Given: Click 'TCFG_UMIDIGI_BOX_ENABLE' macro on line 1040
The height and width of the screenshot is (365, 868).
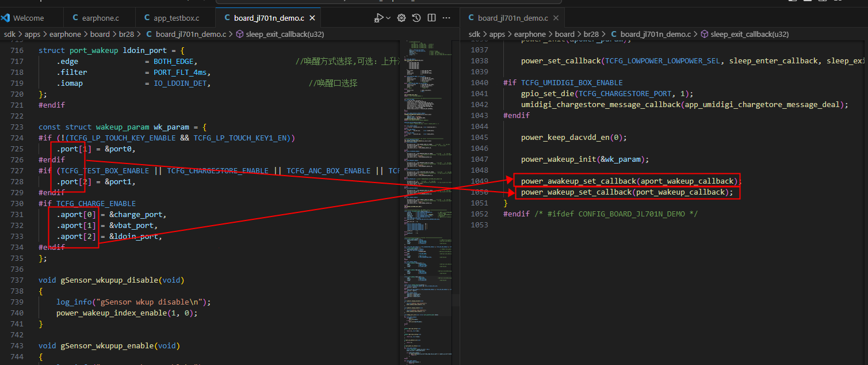Looking at the screenshot, I should 572,83.
